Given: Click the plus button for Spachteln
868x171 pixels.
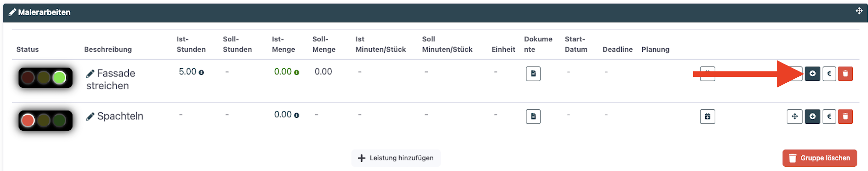Looking at the screenshot, I should 812,117.
